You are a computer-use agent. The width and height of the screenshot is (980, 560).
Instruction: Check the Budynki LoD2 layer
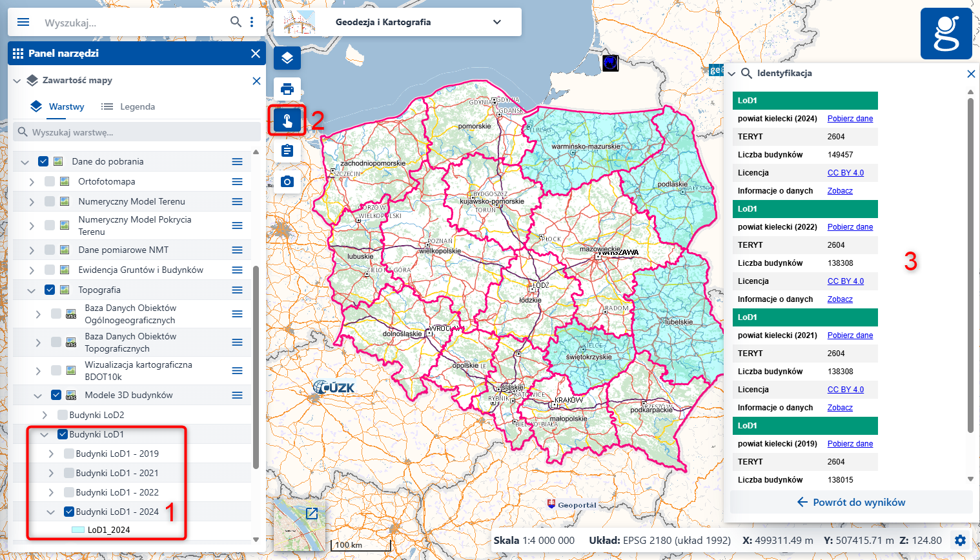tap(63, 415)
